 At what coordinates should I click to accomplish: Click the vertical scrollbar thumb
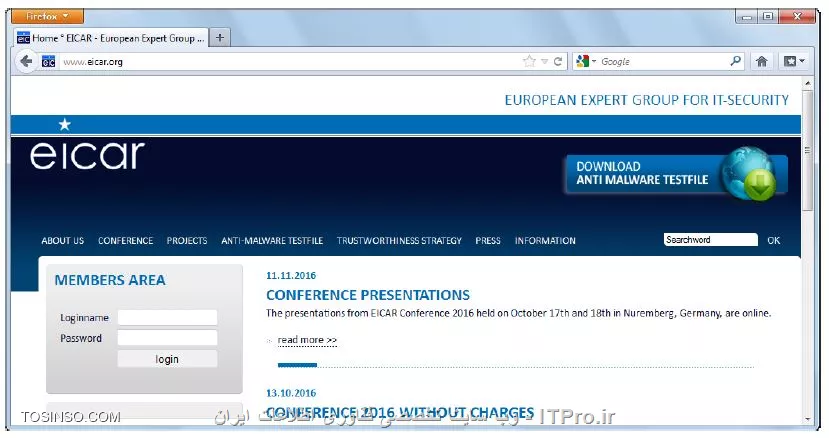tap(807, 151)
